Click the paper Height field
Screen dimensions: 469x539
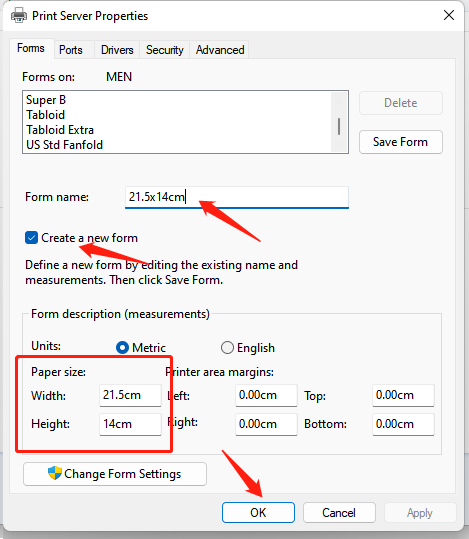[x=130, y=424]
